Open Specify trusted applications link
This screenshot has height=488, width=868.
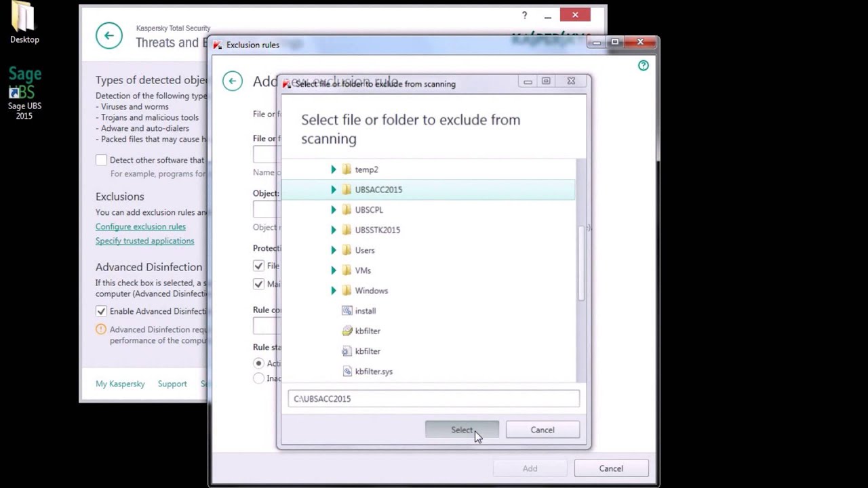point(144,241)
